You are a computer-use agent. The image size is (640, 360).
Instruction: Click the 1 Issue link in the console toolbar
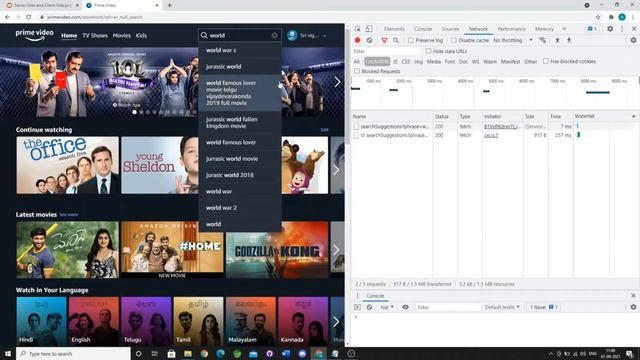coord(544,307)
